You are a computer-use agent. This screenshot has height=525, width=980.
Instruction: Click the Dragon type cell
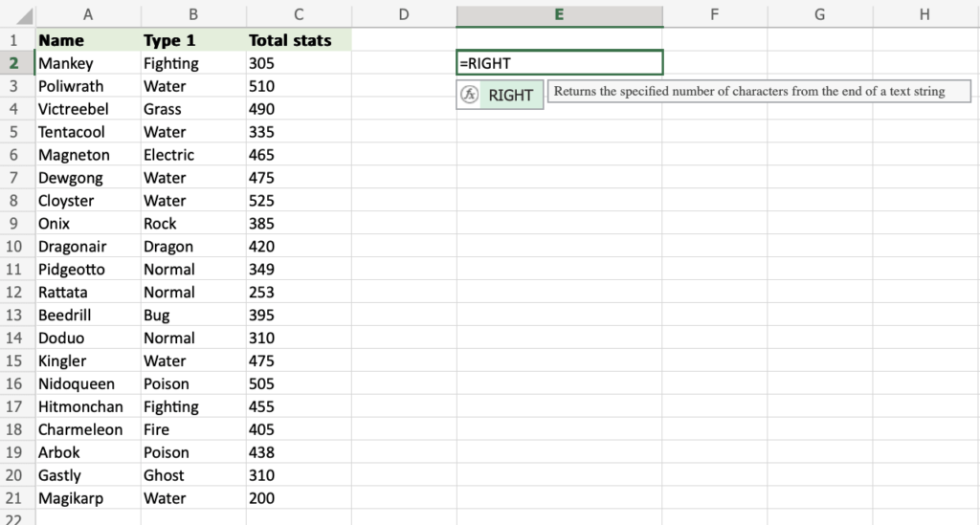193,247
